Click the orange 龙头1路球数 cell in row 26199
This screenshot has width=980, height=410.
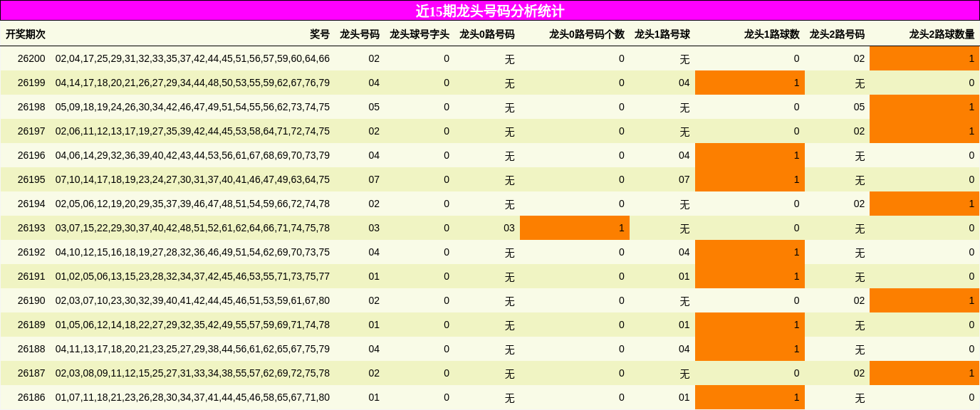(x=750, y=83)
